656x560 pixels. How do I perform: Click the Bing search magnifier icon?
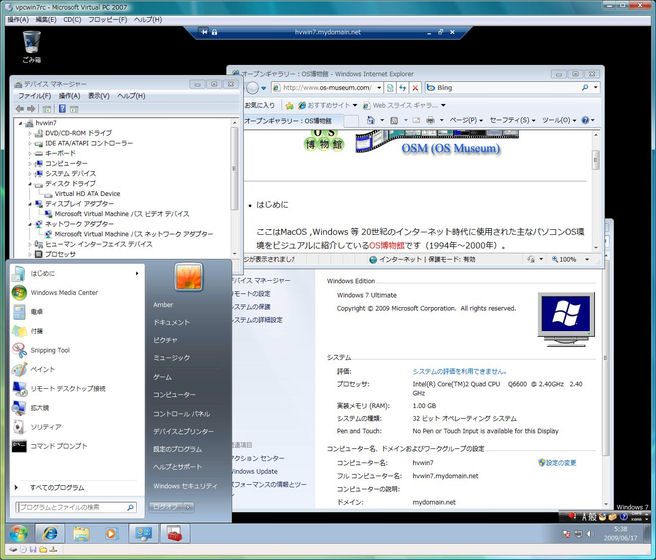[x=585, y=88]
